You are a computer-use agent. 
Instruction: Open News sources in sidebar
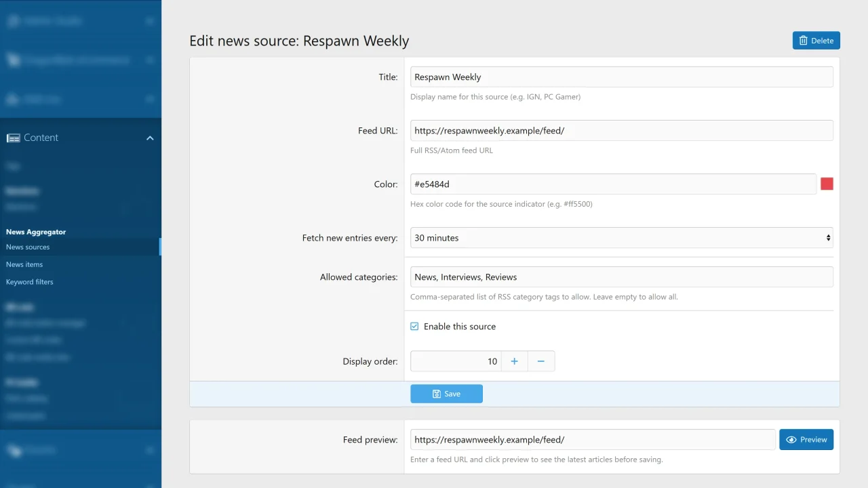[28, 247]
